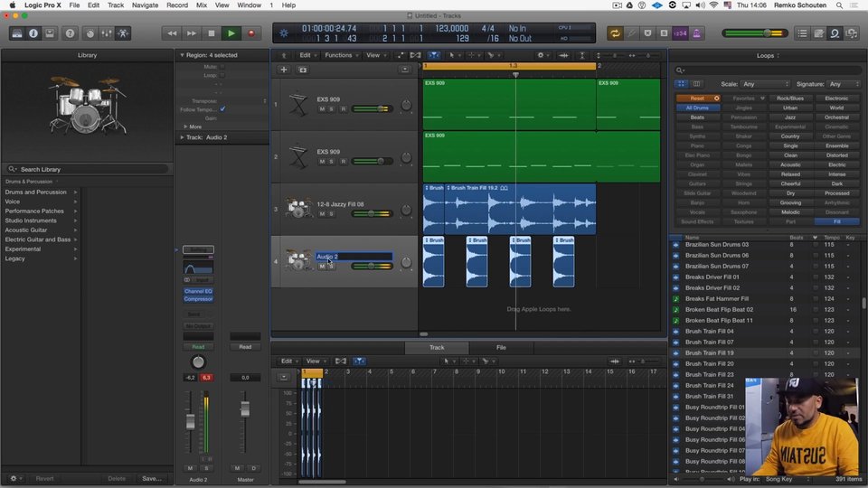The width and height of the screenshot is (868, 488).
Task: Start playback with the Play button
Action: coord(231,33)
